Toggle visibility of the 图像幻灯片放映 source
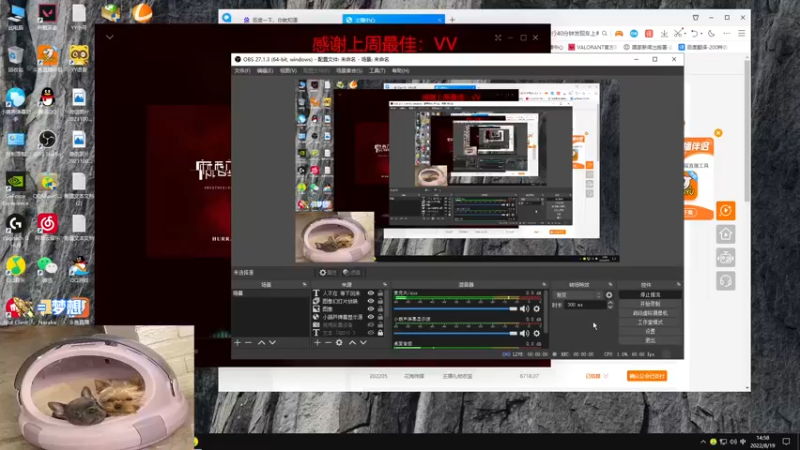The image size is (800, 450). 371,301
